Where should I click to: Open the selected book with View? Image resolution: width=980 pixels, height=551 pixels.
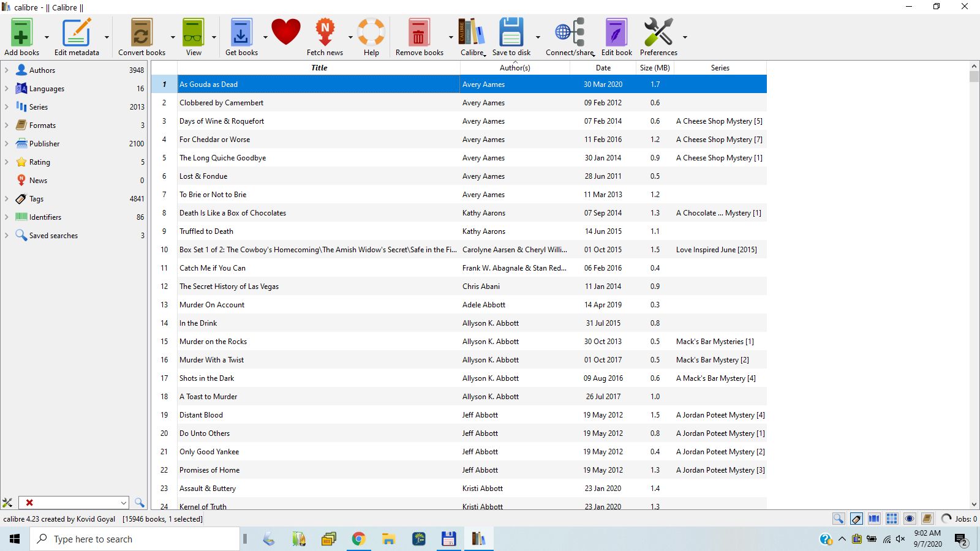193,32
